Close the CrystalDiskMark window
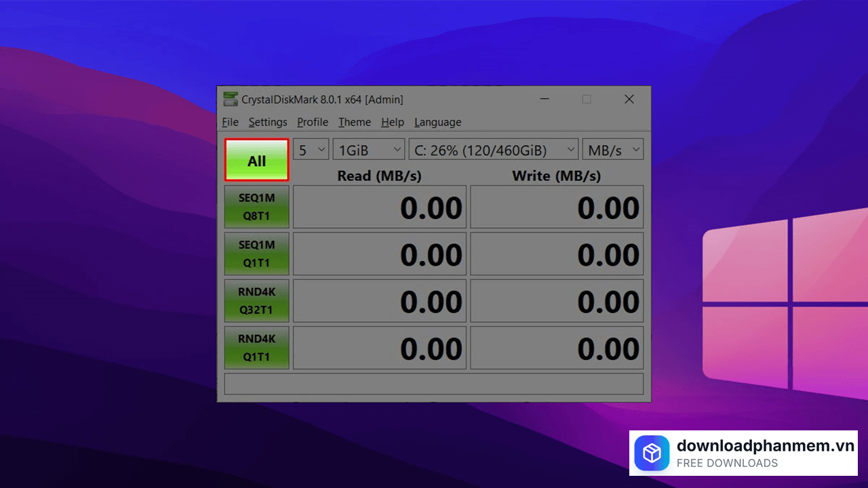Viewport: 868px width, 488px height. coord(629,100)
